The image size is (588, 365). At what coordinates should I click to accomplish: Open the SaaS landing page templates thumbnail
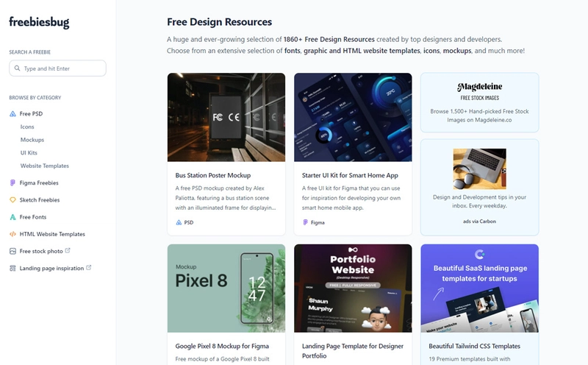click(x=480, y=288)
